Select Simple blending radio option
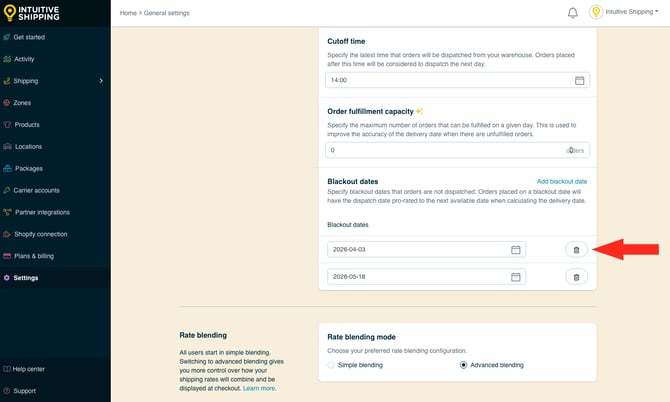 (332, 365)
